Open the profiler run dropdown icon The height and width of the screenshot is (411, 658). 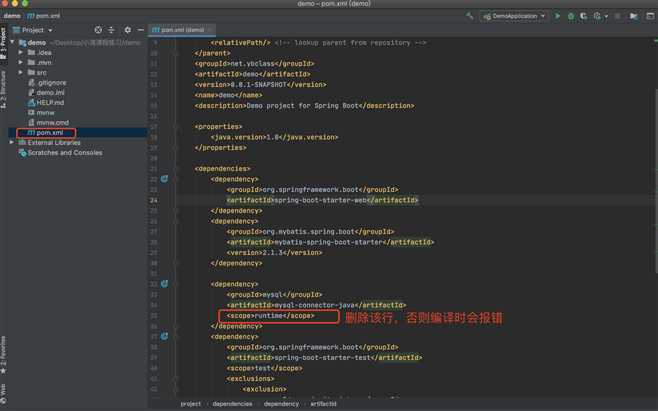point(600,16)
